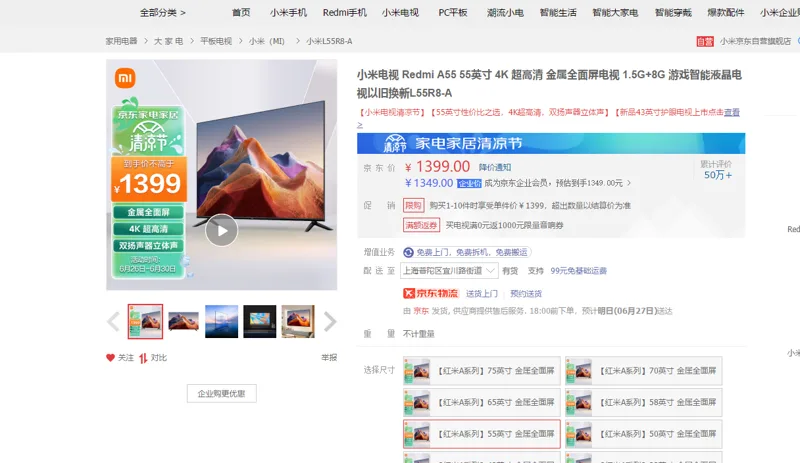Click 小米 (MI) breadcrumb
This screenshot has height=463, width=800.
click(x=267, y=41)
